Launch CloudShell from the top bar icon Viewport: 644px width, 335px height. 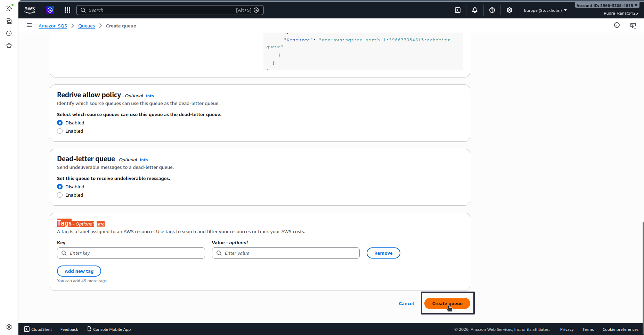coord(458,10)
